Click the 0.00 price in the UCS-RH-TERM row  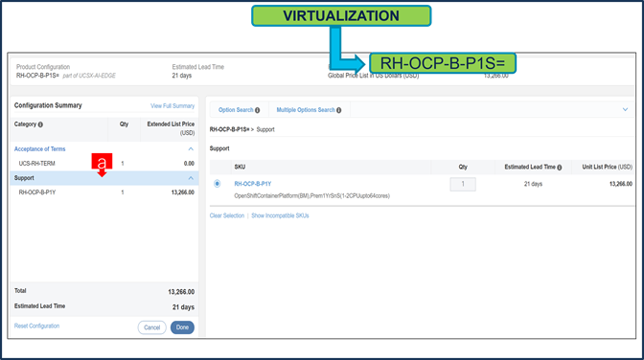[x=189, y=164]
